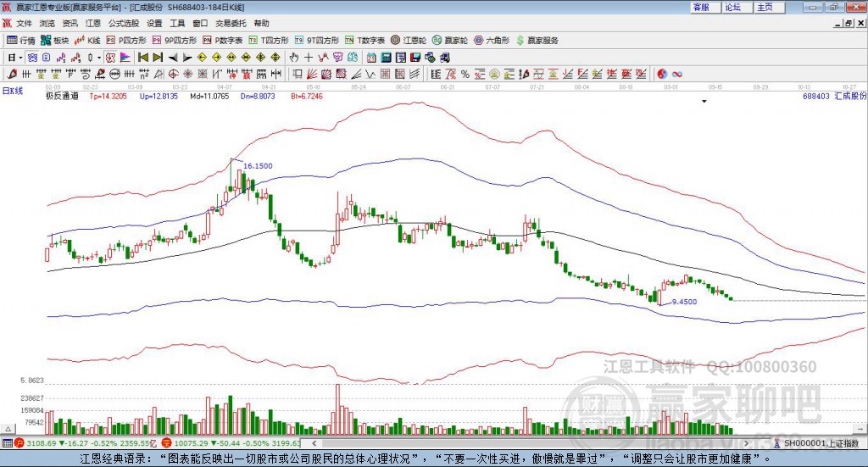Click the Gann fan lines tool
Viewport: 868px width, 467px height.
(x=312, y=74)
